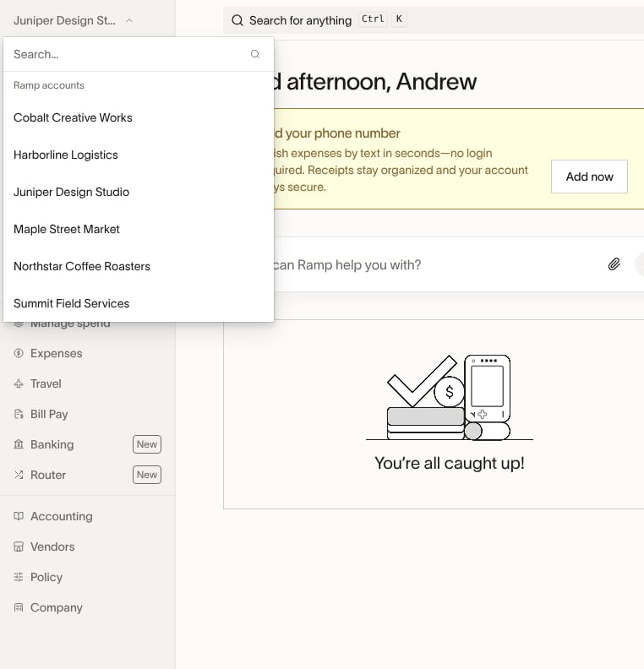Click the Vendors storefront icon
Screen dimensions: 644x669
tap(19, 547)
